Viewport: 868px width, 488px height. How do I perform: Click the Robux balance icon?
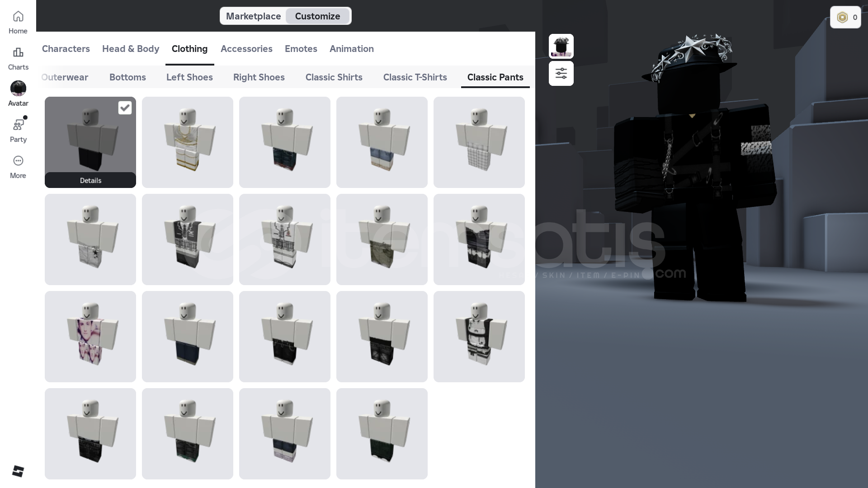click(x=842, y=18)
